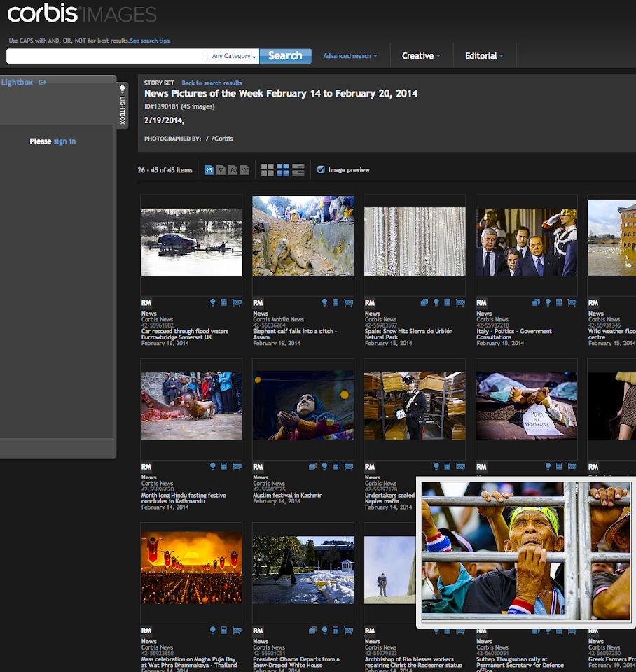636x672 pixels.
Task: Open the Creative menu
Action: 421,56
